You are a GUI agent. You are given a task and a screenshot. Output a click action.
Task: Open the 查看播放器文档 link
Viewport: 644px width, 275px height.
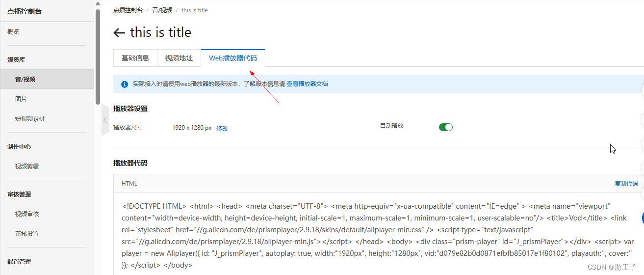(307, 84)
